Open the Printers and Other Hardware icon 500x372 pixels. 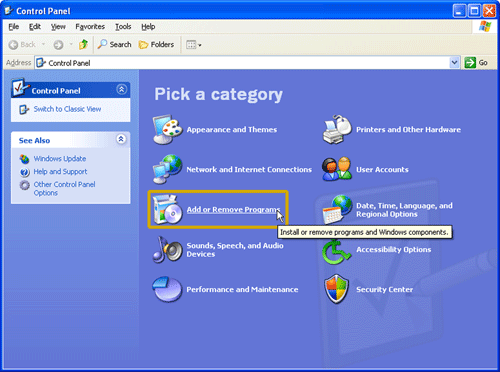point(337,129)
